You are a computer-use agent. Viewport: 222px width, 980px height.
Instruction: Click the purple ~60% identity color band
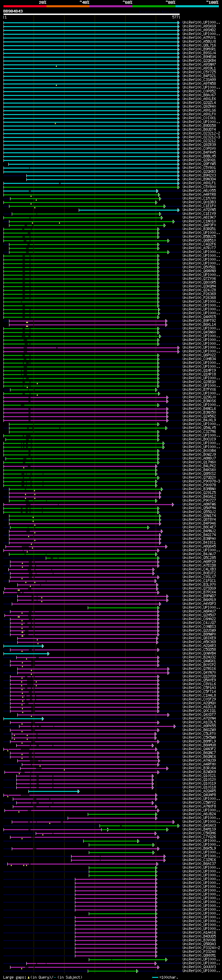point(111,7)
